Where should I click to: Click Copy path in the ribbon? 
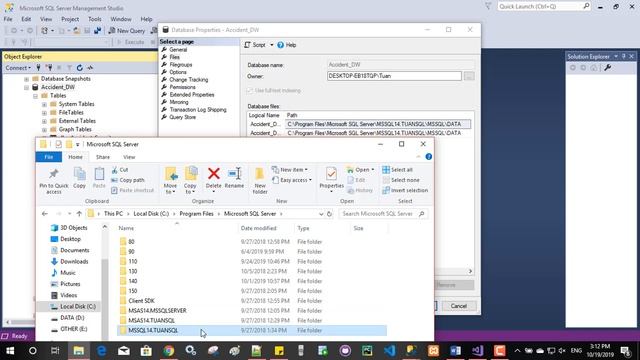pyautogui.click(x=128, y=180)
